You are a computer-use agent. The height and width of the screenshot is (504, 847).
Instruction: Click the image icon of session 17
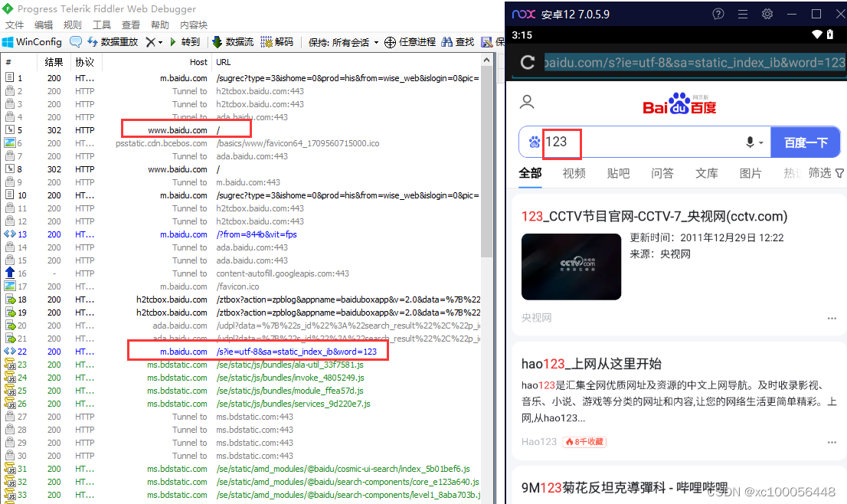10,286
